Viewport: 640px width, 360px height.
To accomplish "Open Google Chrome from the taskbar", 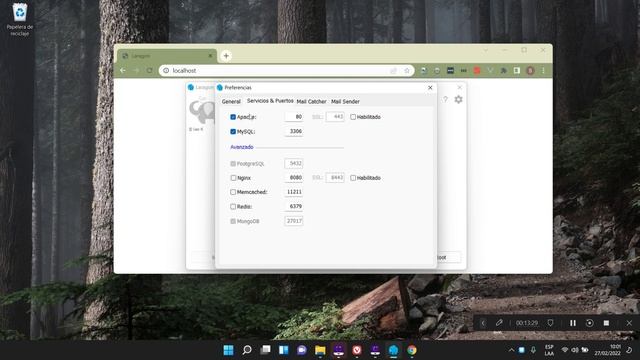I will click(412, 350).
